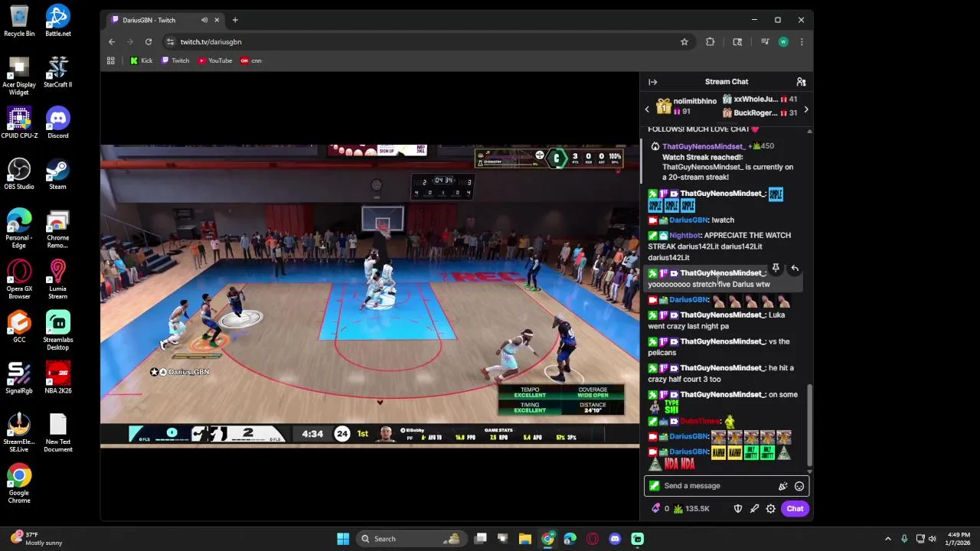Image resolution: width=980 pixels, height=551 pixels.
Task: Open Steam desktop shortcut
Action: coord(58,174)
